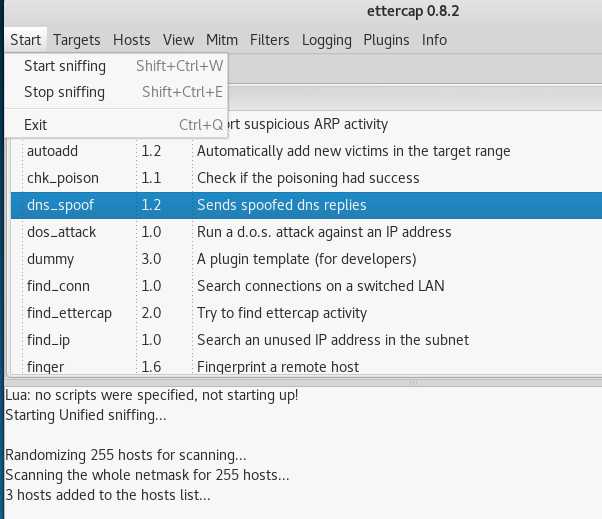Click log line 'Scanning the whole netmask'
Screen dimensions: 602x519
147,475
